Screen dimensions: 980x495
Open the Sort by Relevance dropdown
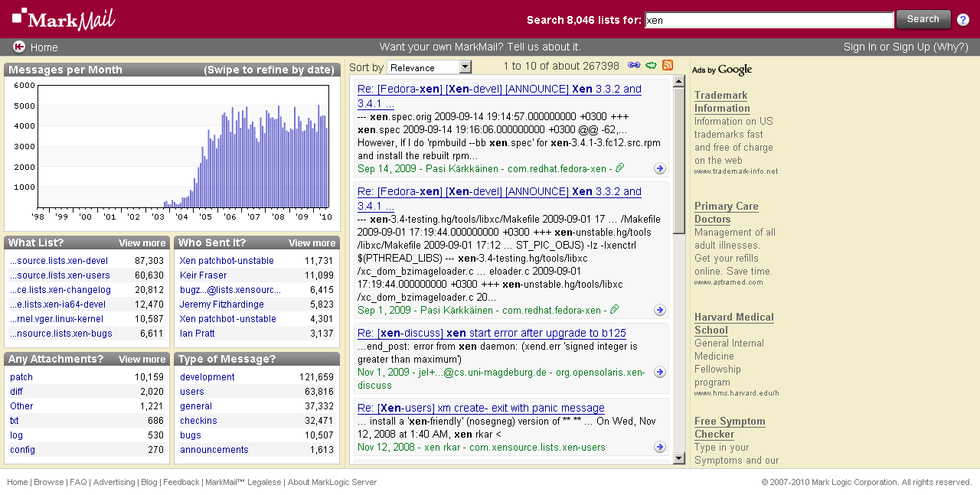(x=430, y=67)
